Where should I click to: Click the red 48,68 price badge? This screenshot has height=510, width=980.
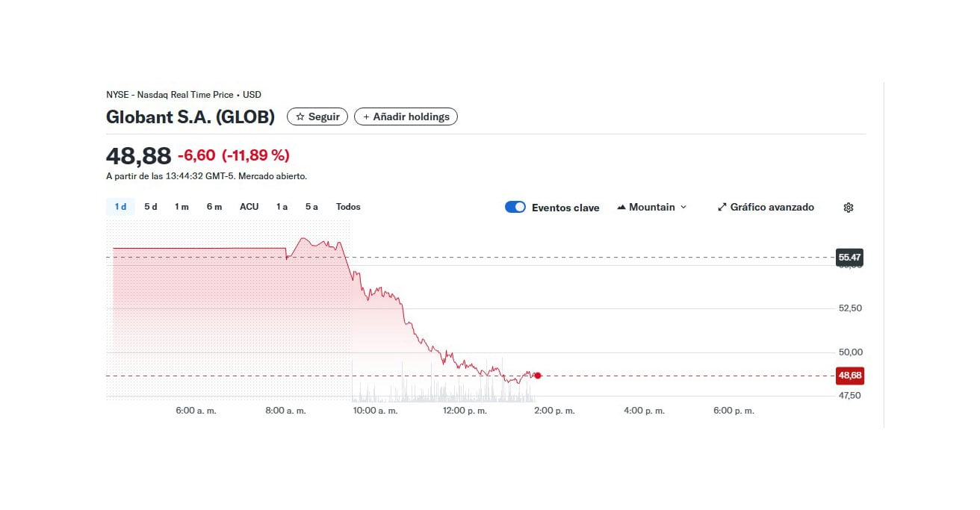click(850, 376)
